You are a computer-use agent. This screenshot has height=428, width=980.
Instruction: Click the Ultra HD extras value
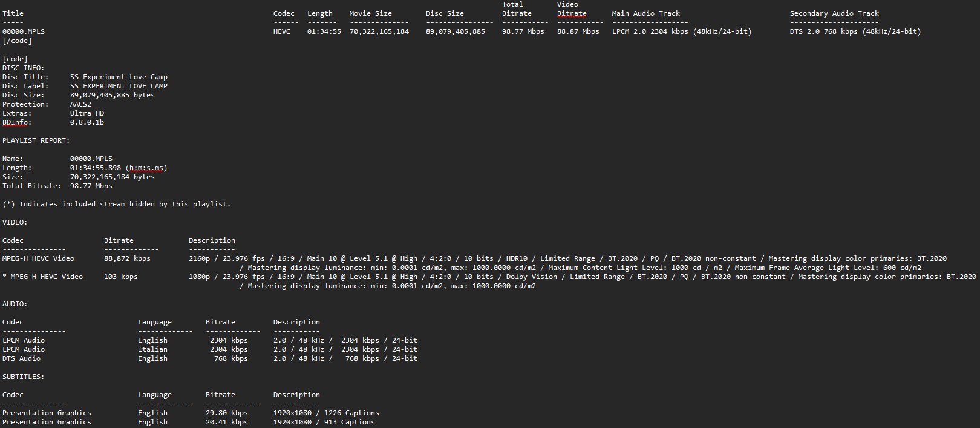(87, 113)
